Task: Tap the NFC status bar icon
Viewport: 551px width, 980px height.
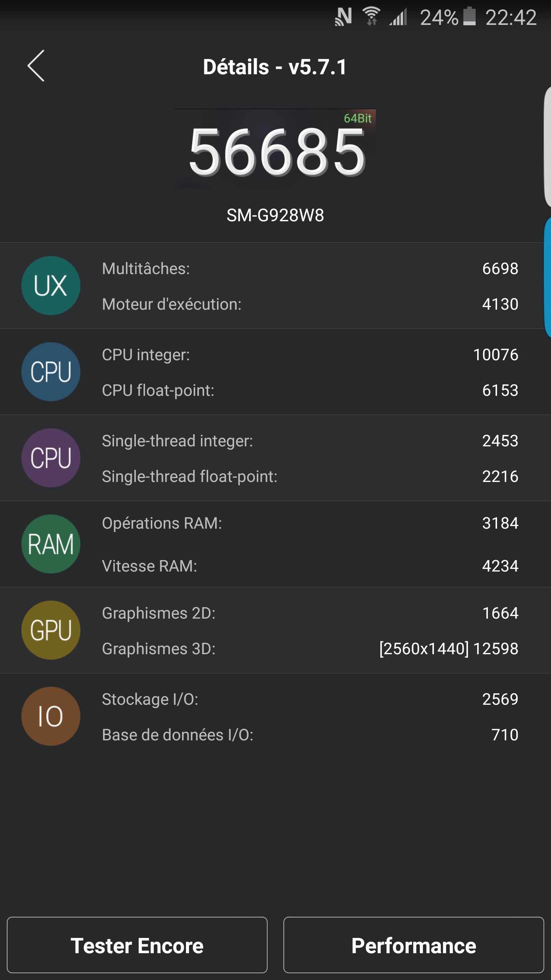Action: [x=343, y=17]
